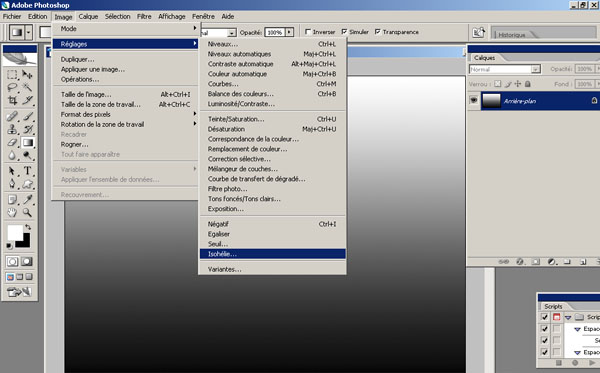600x373 pixels.
Task: Select the Eraser tool
Action: [x=12, y=142]
